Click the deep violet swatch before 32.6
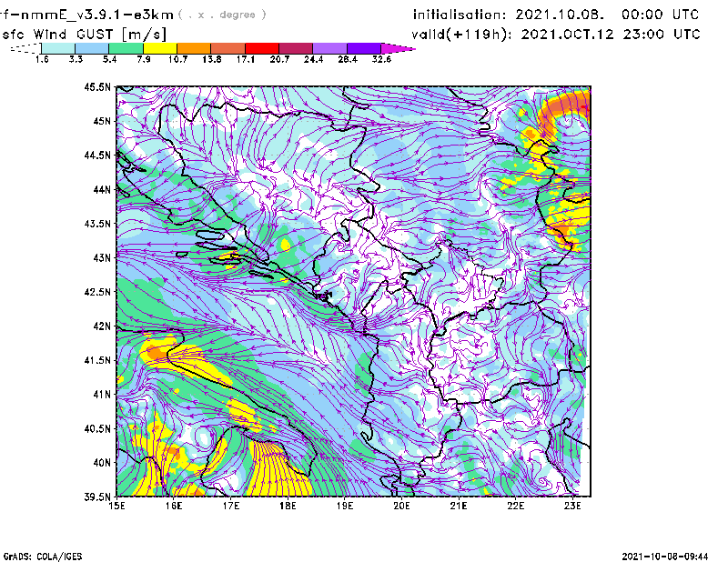This screenshot has width=728, height=562. 363,48
